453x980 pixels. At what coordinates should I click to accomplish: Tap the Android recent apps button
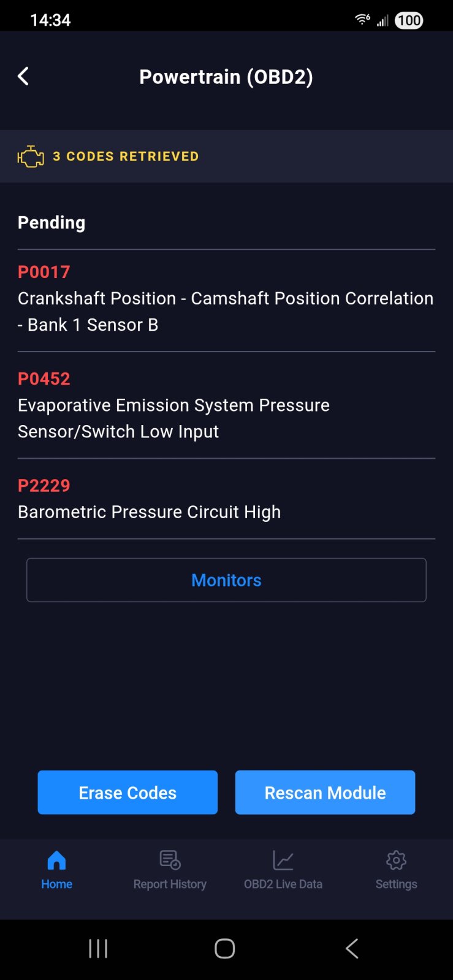coord(98,949)
